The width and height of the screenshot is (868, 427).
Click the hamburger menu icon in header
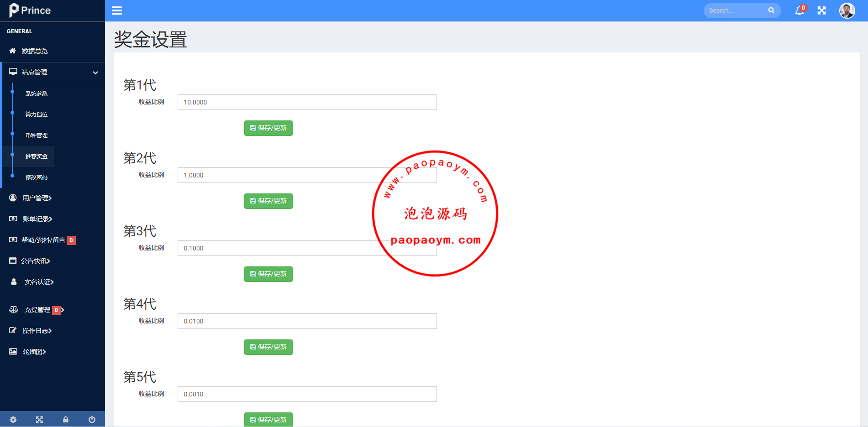[x=117, y=10]
